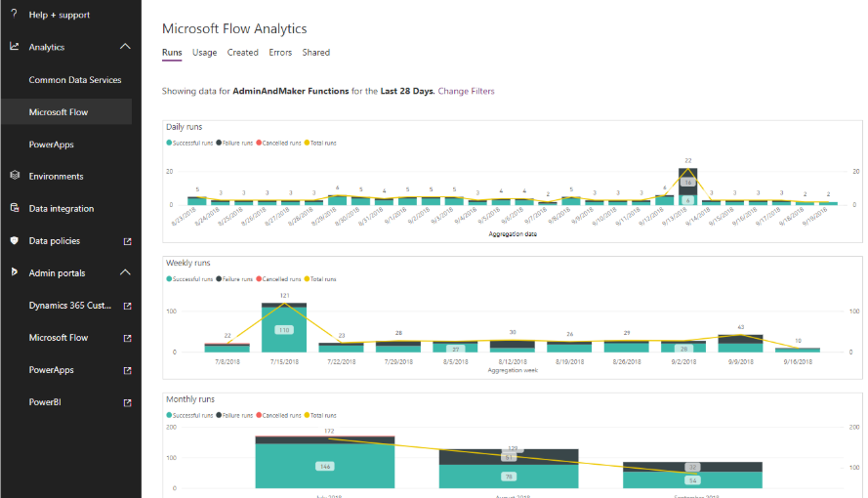
Task: Click the Change Filters link
Action: pos(466,92)
